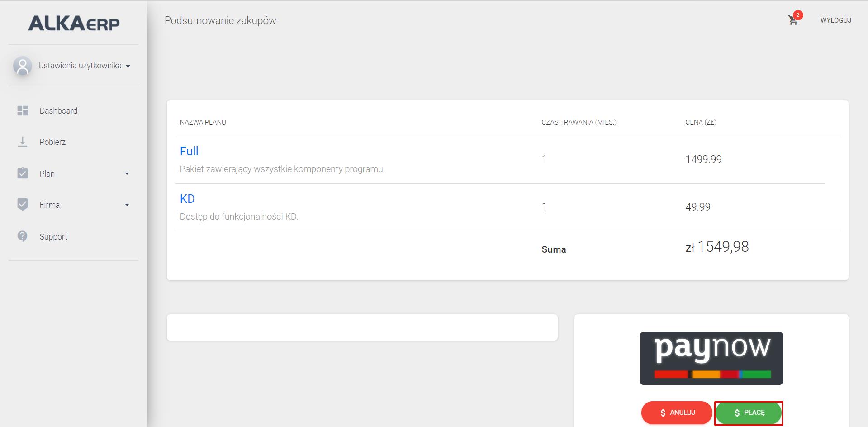Screen dimensions: 868x427
Task: Click the ALKA ERP logo
Action: tap(74, 23)
